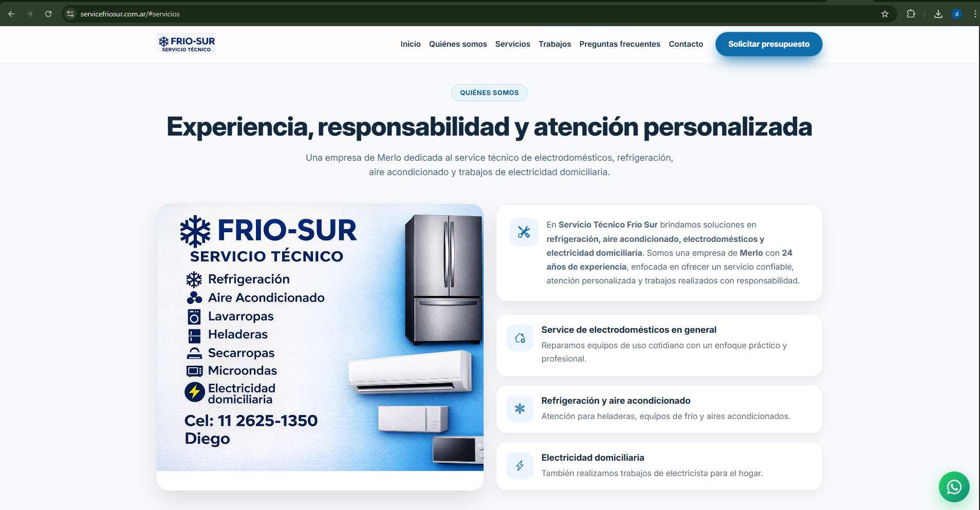The width and height of the screenshot is (980, 510).
Task: Bookmark this page with the star icon
Action: [x=885, y=14]
